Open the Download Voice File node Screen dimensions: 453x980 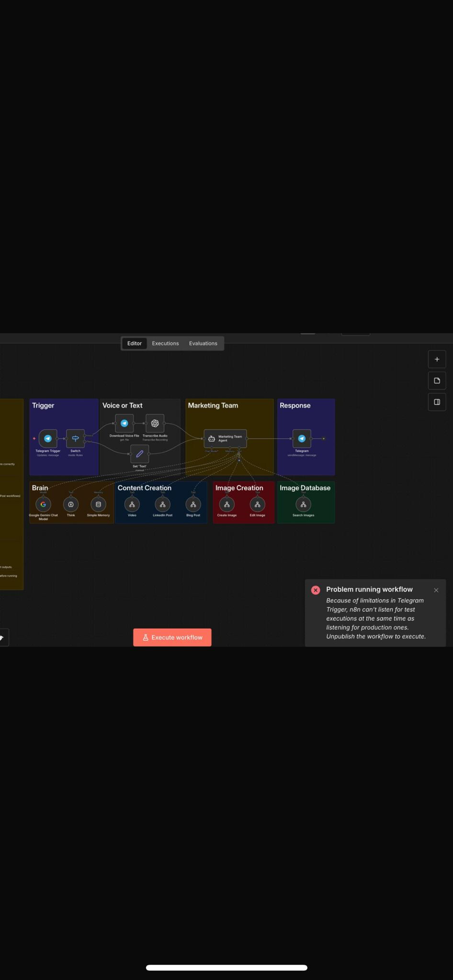[124, 423]
